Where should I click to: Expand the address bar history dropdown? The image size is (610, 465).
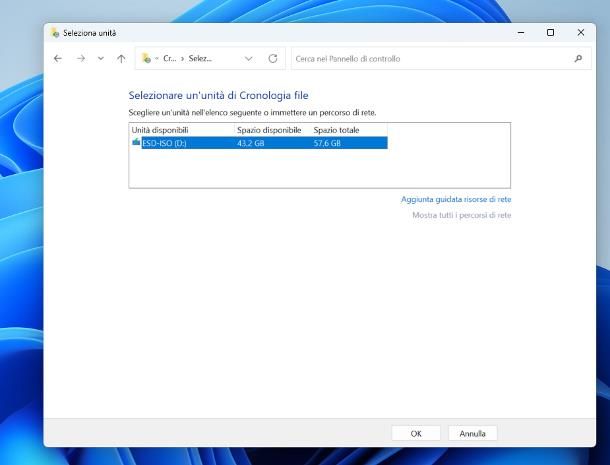pyautogui.click(x=249, y=59)
